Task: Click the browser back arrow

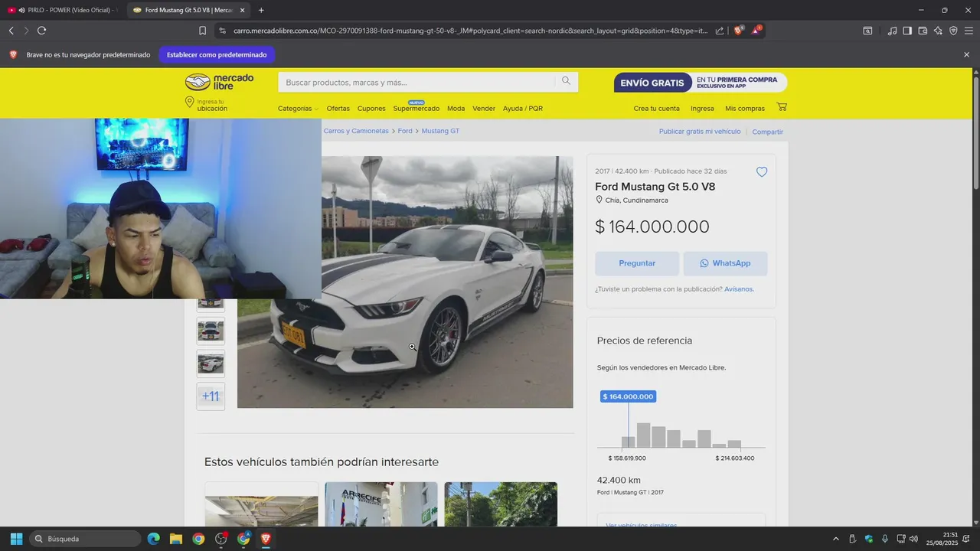Action: point(11,31)
